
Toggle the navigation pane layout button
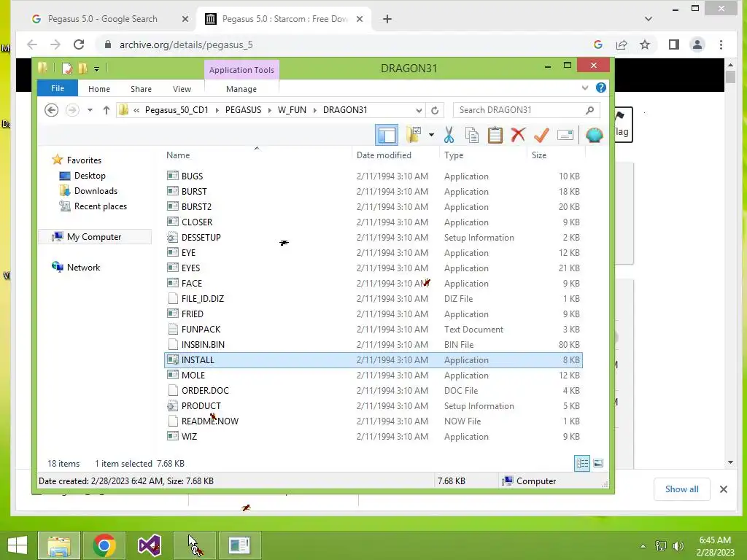click(x=387, y=135)
